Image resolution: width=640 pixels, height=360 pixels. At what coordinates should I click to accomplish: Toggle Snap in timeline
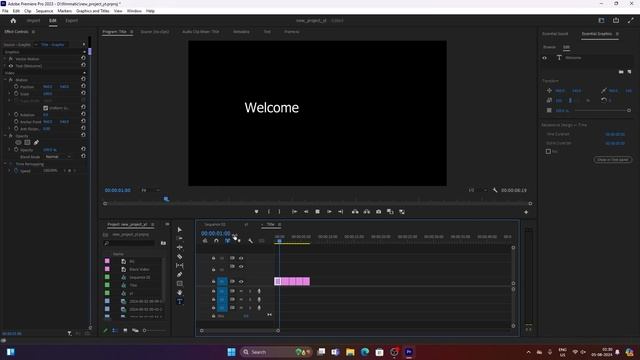(x=216, y=241)
